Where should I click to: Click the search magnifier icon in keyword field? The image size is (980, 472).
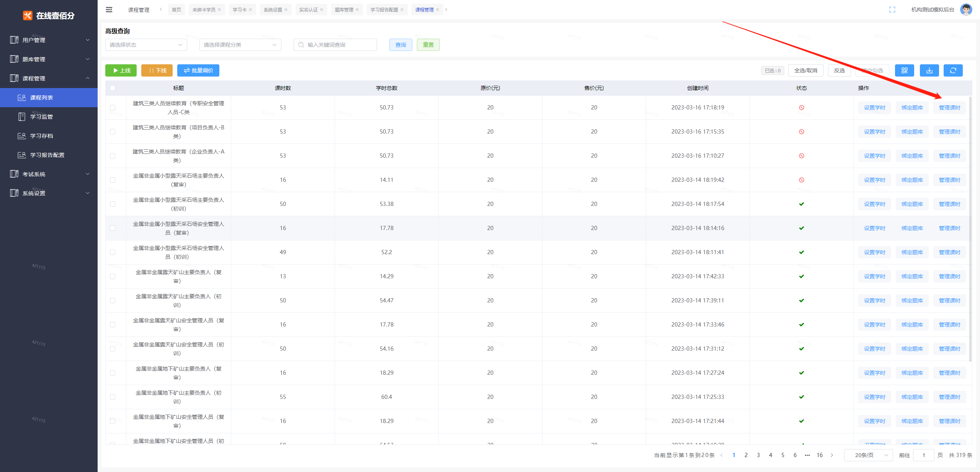[301, 45]
